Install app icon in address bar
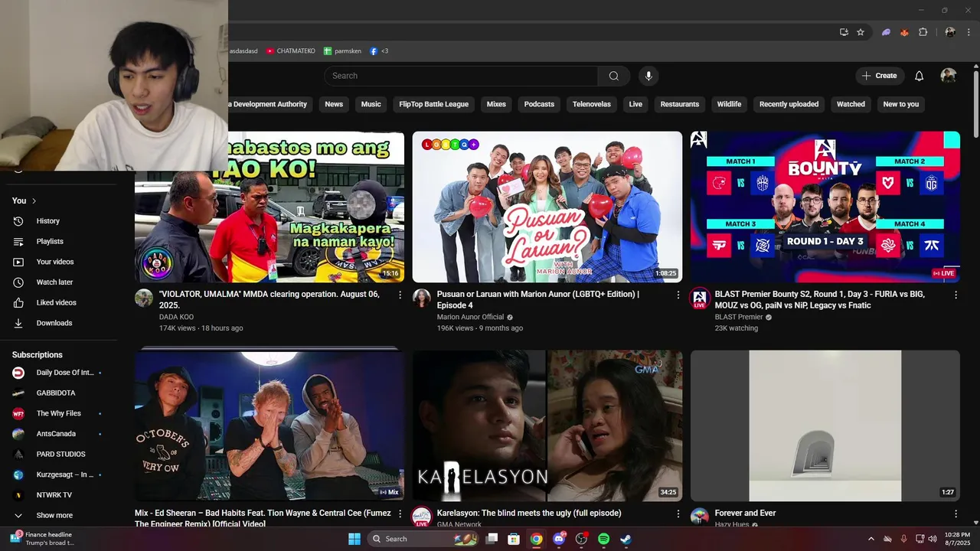Viewport: 980px width, 551px height. [x=844, y=32]
